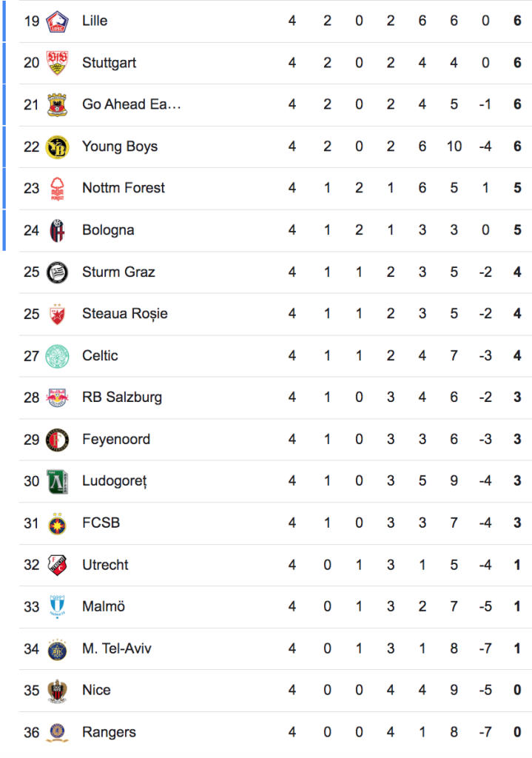Click the Young Boys club crest

(x=57, y=147)
